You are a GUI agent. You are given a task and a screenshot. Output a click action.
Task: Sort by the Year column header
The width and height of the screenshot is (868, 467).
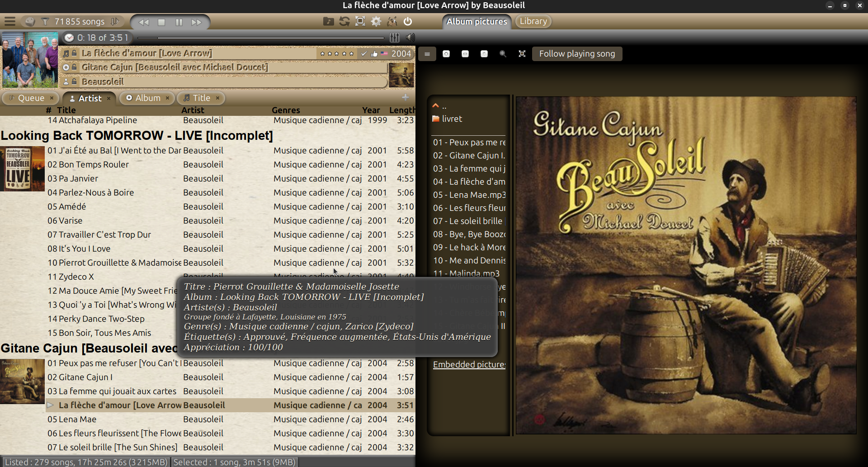tap(371, 110)
